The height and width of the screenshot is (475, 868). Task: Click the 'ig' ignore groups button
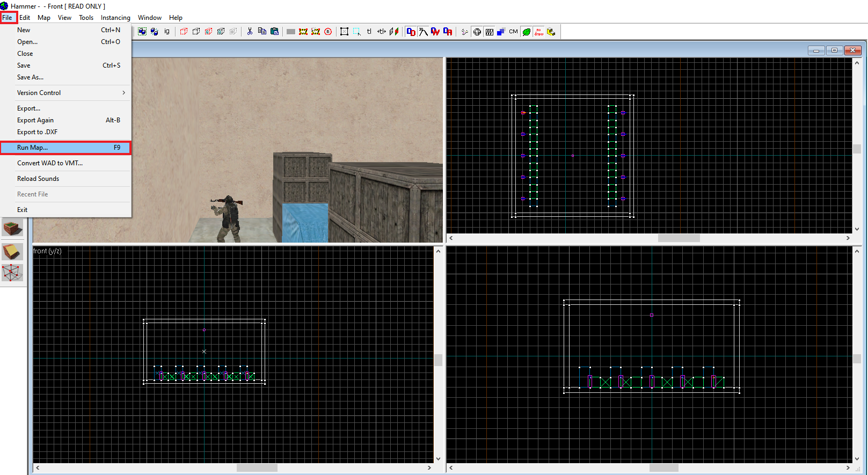tap(167, 32)
